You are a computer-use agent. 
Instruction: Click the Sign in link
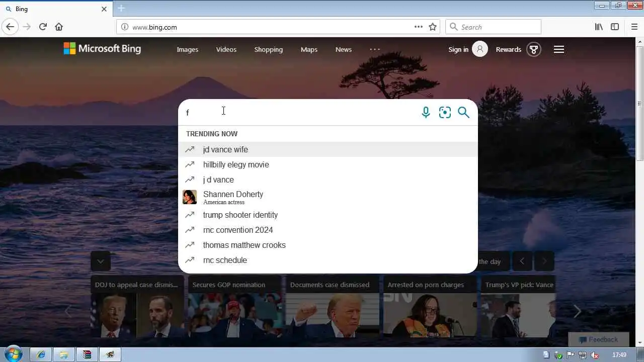458,49
